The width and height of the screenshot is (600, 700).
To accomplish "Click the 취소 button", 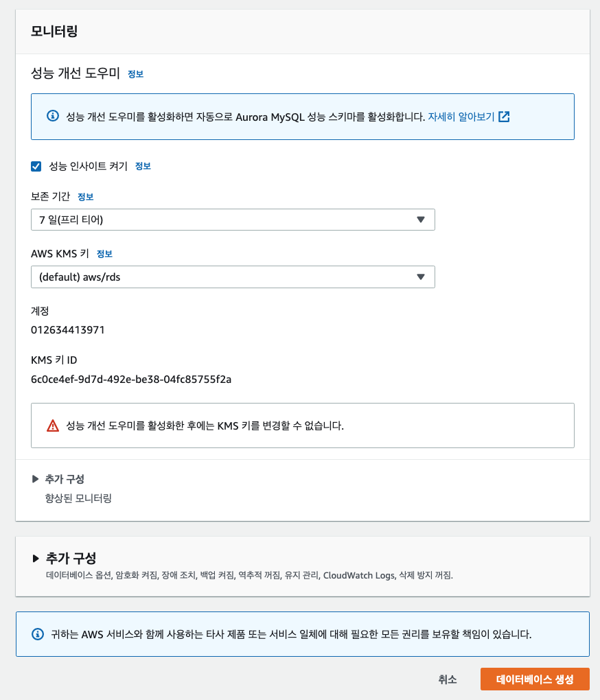I will [x=448, y=679].
